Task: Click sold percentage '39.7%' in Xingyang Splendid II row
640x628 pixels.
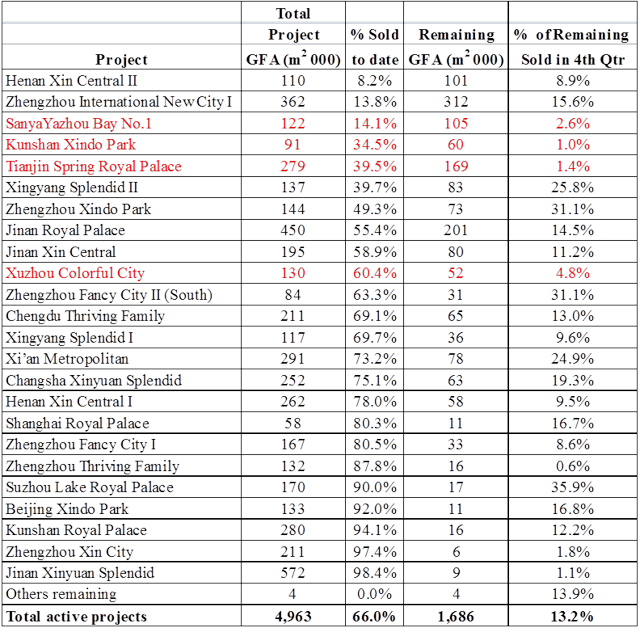Action: point(375,188)
